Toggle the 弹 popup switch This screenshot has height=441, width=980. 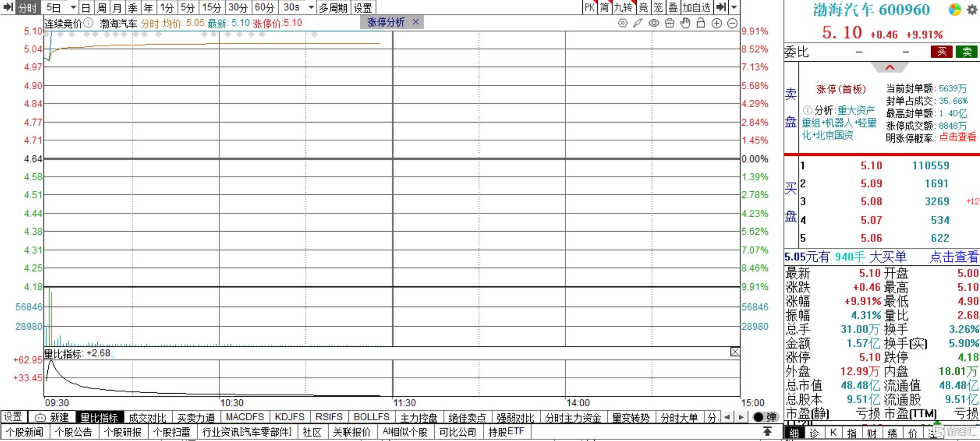tap(765, 417)
